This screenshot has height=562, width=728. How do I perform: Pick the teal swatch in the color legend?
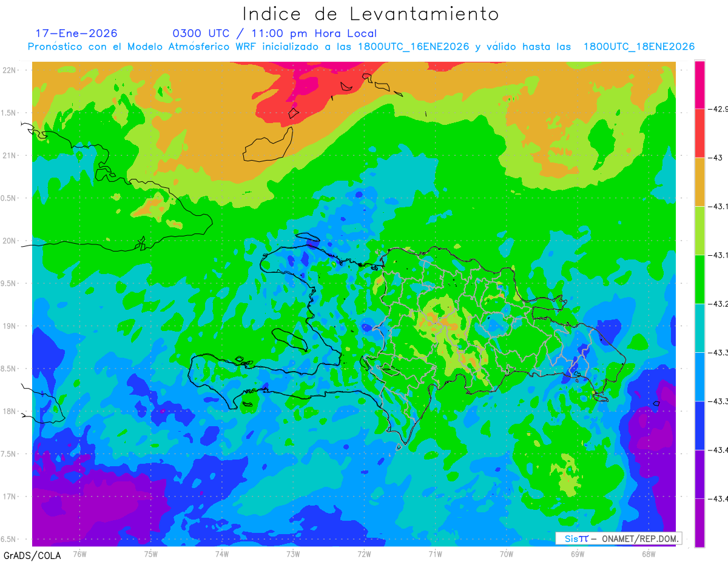pyautogui.click(x=699, y=328)
